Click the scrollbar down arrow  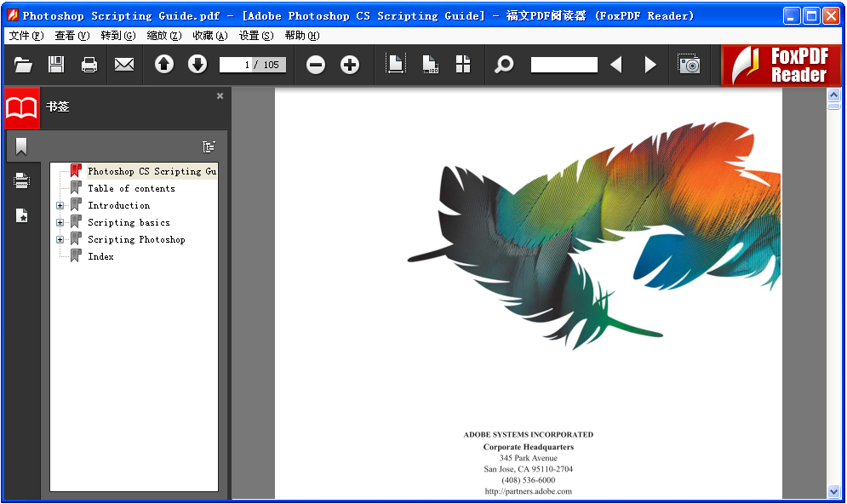833,491
